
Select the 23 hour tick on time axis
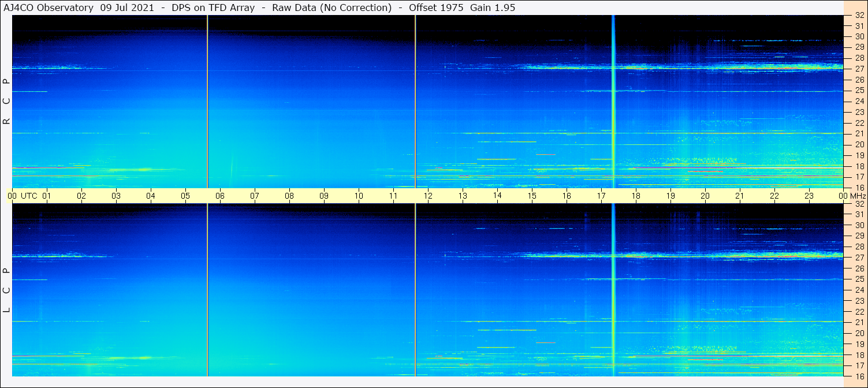(809, 196)
